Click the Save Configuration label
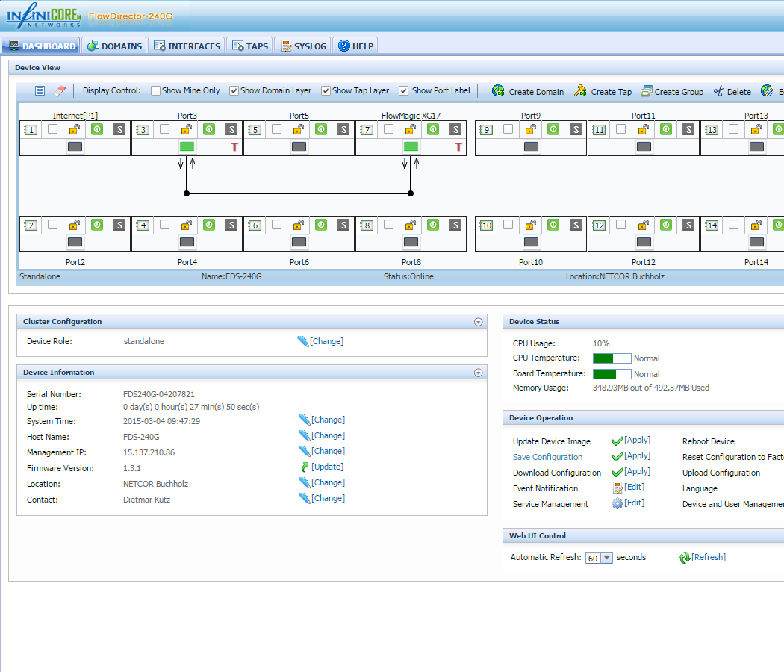Screen dimensions: 784x672 pos(547,456)
